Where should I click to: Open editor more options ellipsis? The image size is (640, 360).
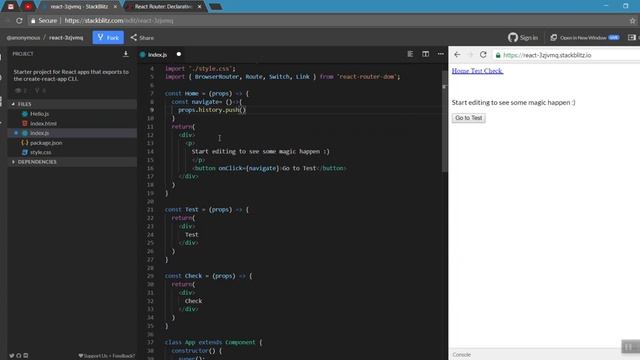(440, 54)
